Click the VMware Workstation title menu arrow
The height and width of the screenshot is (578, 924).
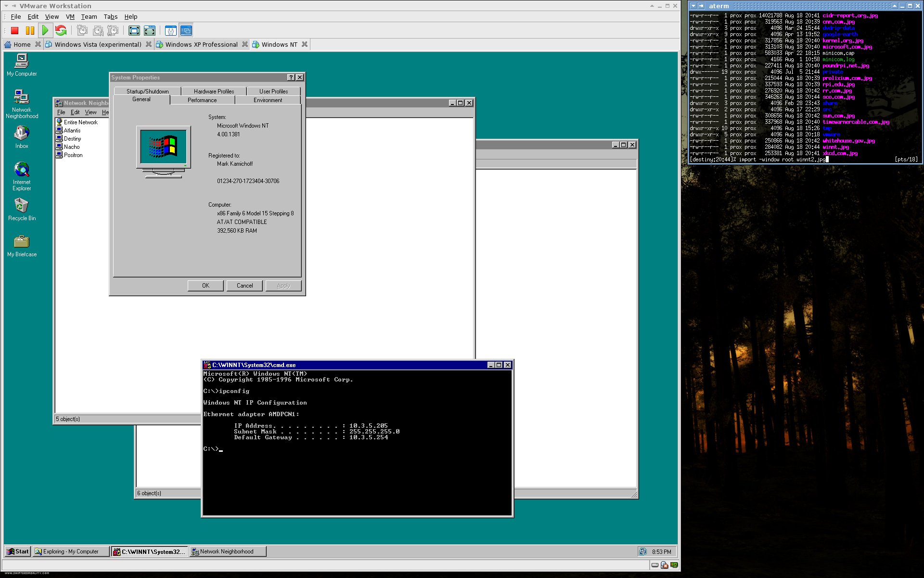coord(6,6)
